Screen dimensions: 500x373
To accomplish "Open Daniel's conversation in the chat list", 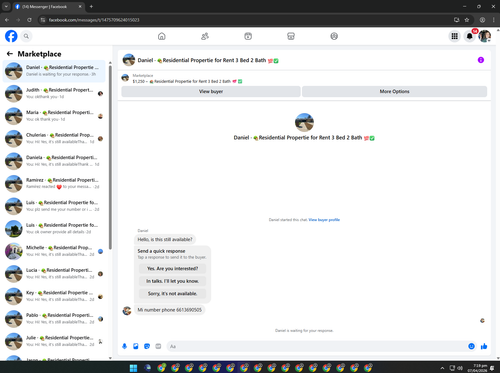I will (x=54, y=71).
